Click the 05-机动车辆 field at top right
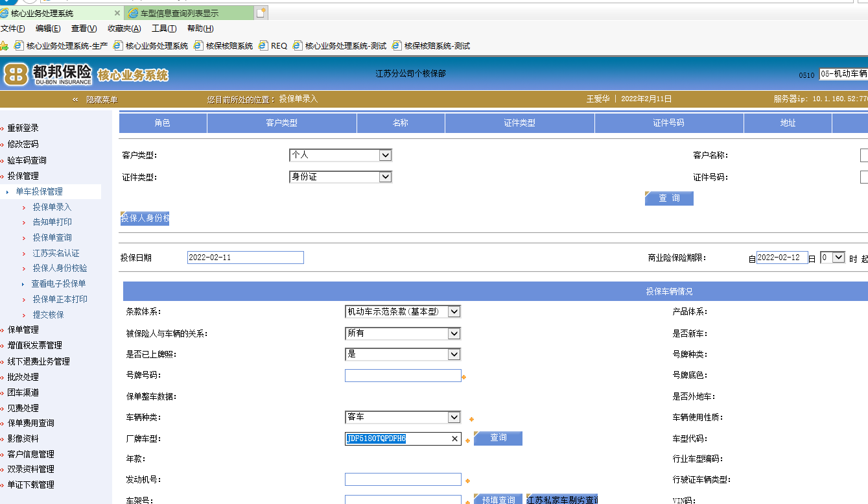868x504 pixels. click(843, 74)
